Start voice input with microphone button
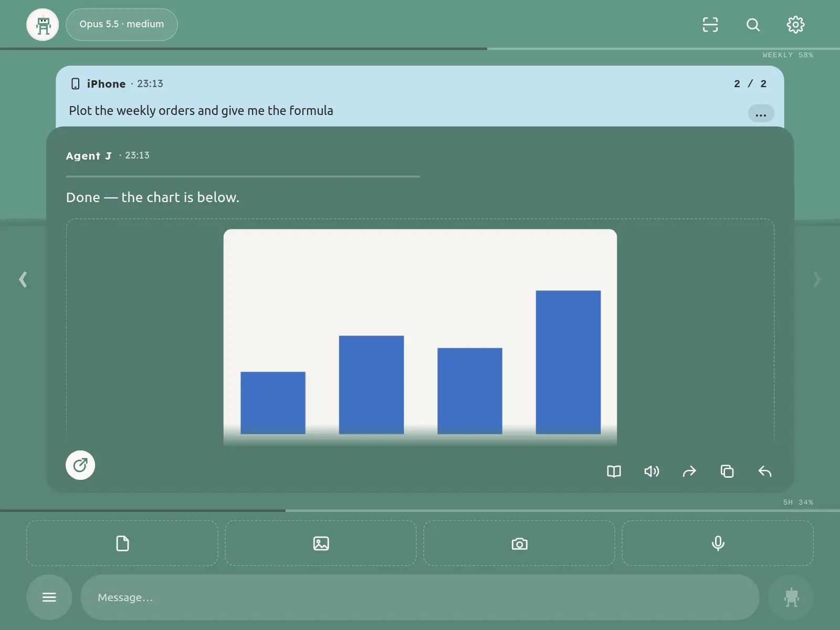 click(718, 543)
